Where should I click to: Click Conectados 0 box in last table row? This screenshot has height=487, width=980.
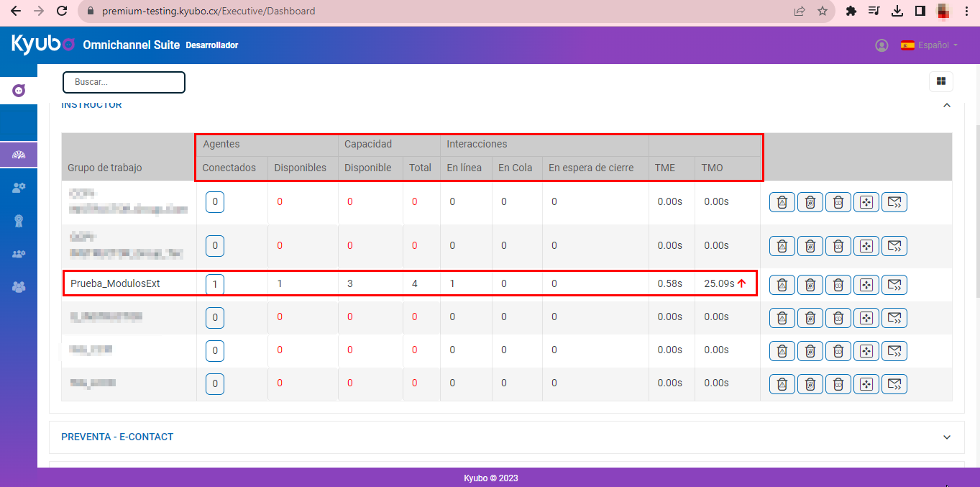click(x=215, y=384)
